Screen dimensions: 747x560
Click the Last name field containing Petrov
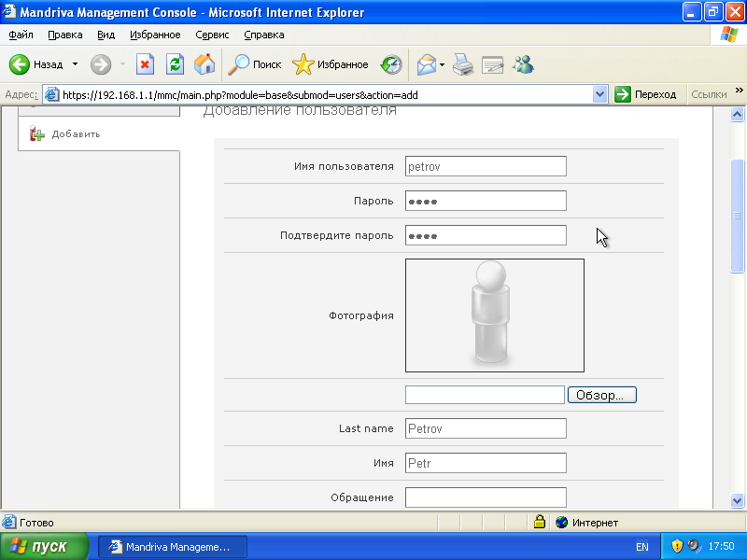[486, 428]
